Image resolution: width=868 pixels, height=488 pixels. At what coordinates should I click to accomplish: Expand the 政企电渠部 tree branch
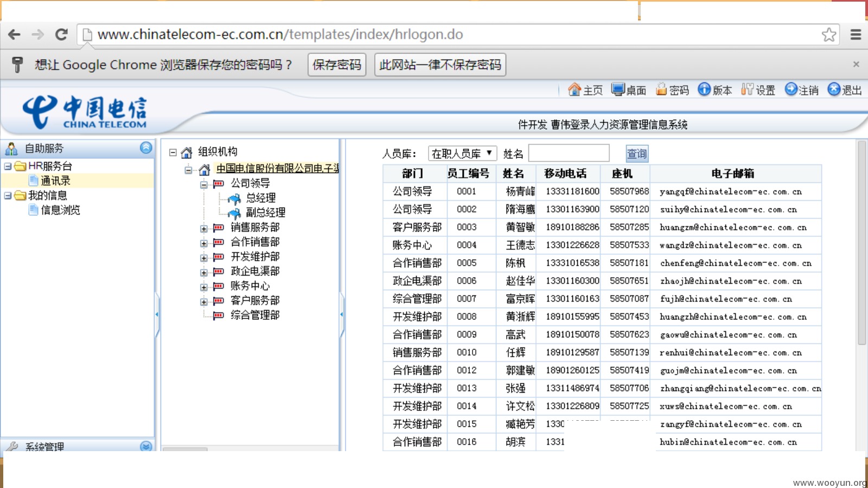pyautogui.click(x=204, y=272)
